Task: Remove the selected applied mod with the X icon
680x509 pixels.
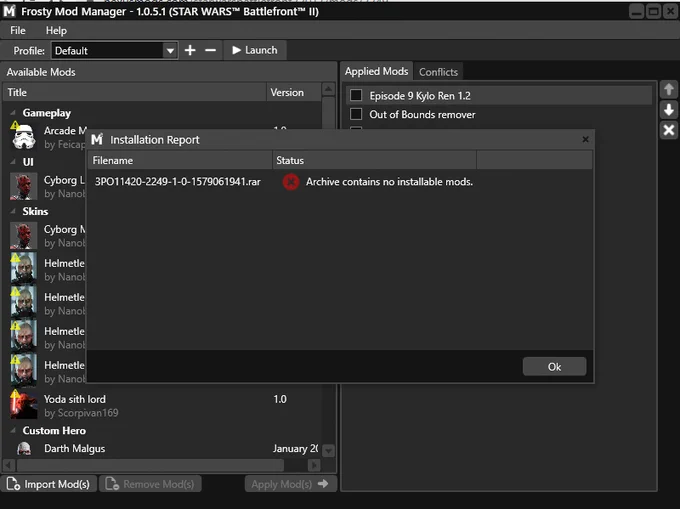Action: 669,130
